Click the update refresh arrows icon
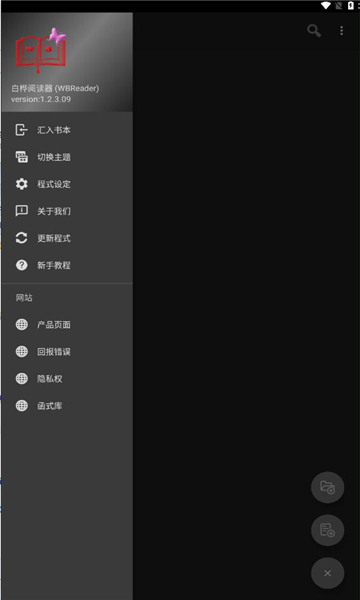Screen dimensions: 360x600 (21, 238)
